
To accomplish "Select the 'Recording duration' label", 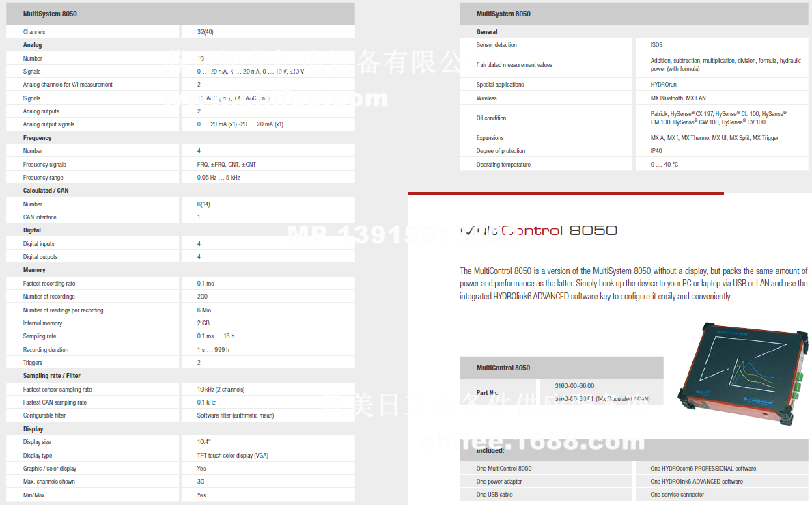I will tap(46, 350).
